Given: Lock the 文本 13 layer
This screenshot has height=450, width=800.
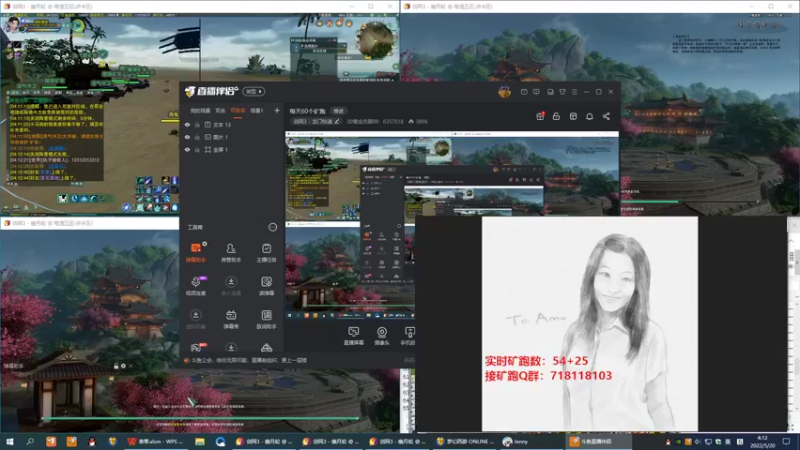Looking at the screenshot, I should (x=197, y=124).
